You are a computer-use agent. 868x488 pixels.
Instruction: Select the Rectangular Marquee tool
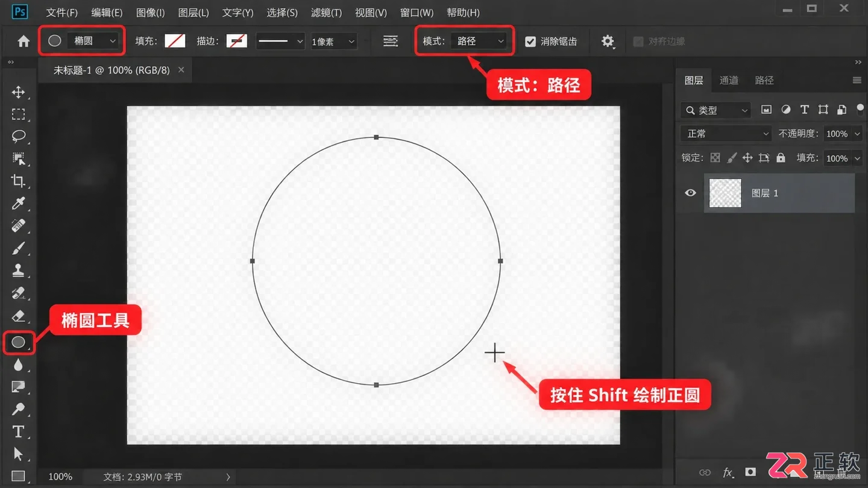click(x=18, y=114)
